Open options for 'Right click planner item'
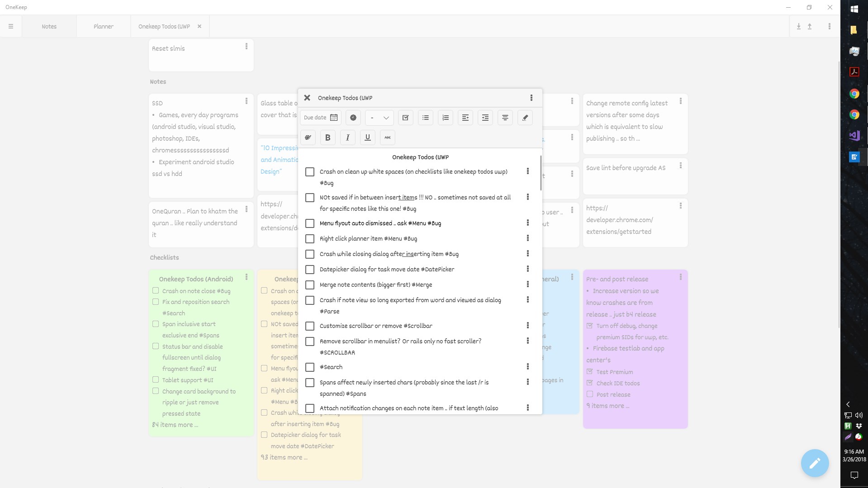The width and height of the screenshot is (868, 488). pos(528,238)
